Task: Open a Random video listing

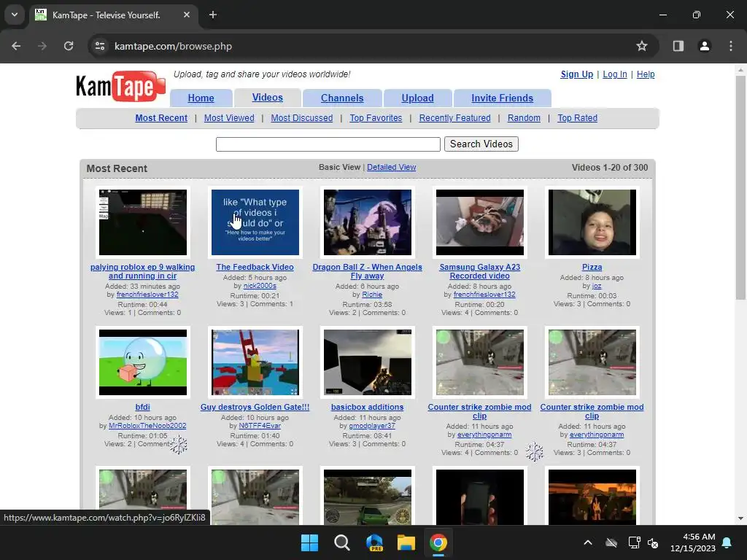Action: [524, 118]
